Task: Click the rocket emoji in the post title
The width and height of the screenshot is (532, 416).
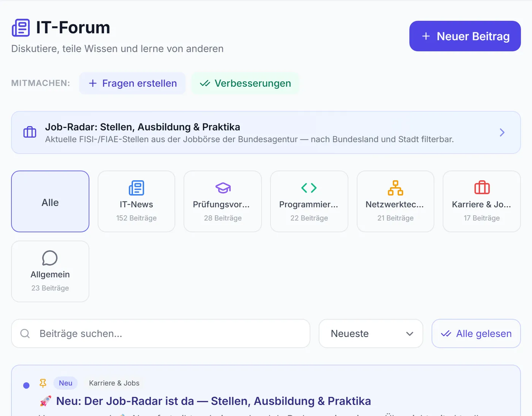Action: 46,401
